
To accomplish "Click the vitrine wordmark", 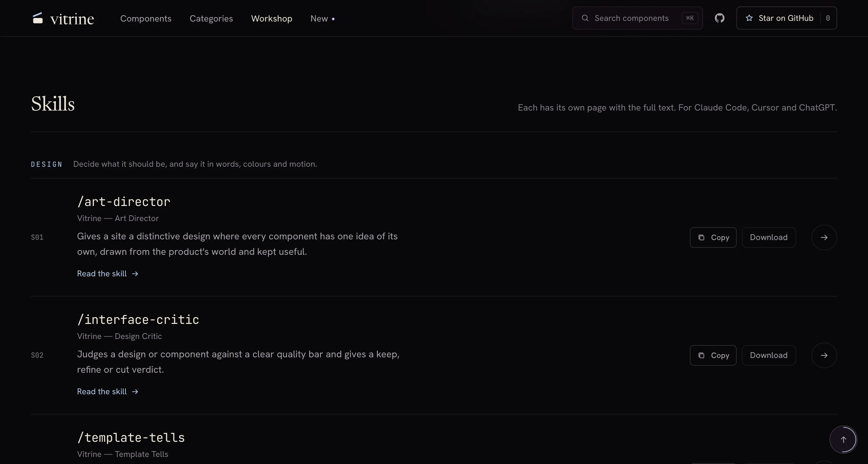I will tap(72, 19).
